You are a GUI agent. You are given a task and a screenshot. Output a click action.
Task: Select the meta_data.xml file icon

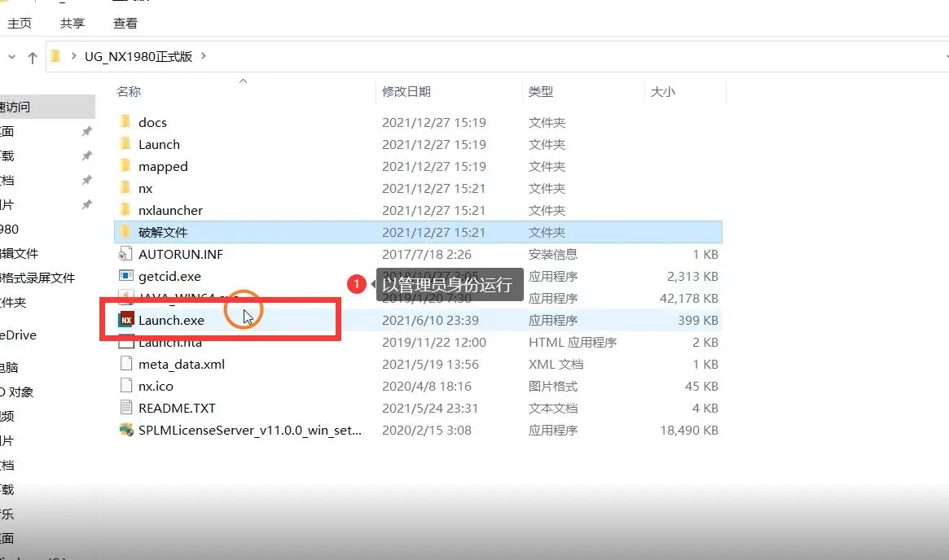click(x=126, y=364)
